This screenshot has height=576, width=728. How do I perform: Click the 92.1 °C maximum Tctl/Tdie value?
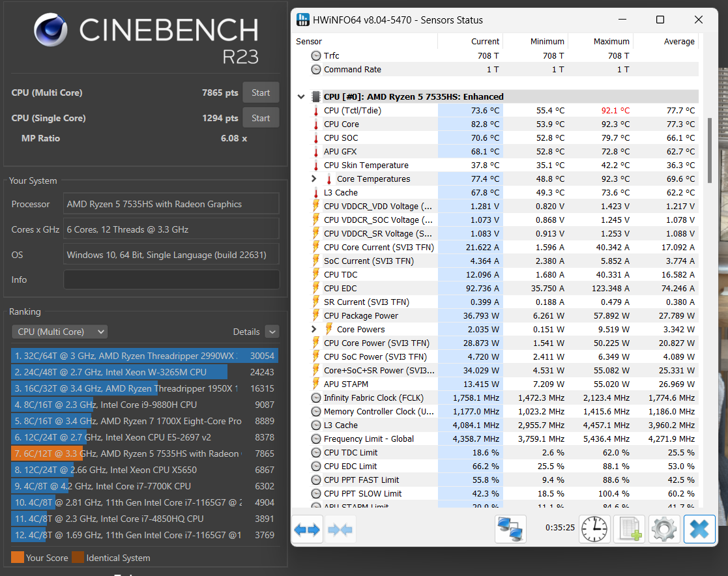(615, 111)
